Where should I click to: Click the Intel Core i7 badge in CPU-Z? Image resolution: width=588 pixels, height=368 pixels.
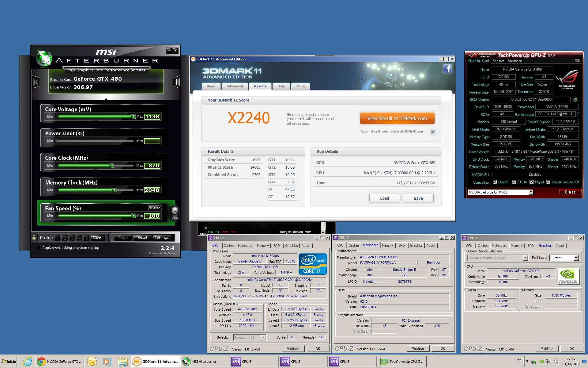click(x=312, y=264)
